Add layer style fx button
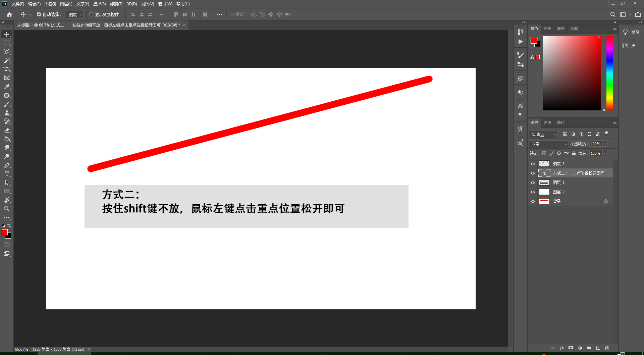644x355 pixels. point(562,348)
